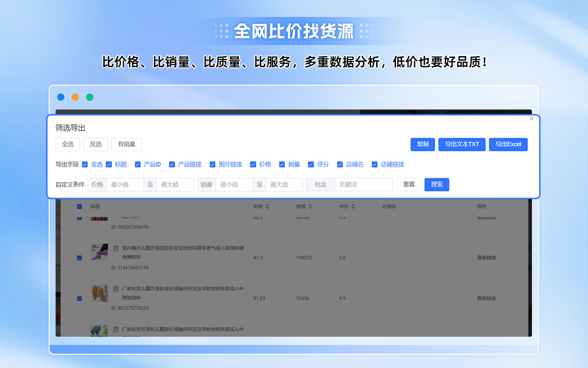Click the 室内蹦床 product image thumbnail
This screenshot has height=368, width=588.
coord(99,253)
